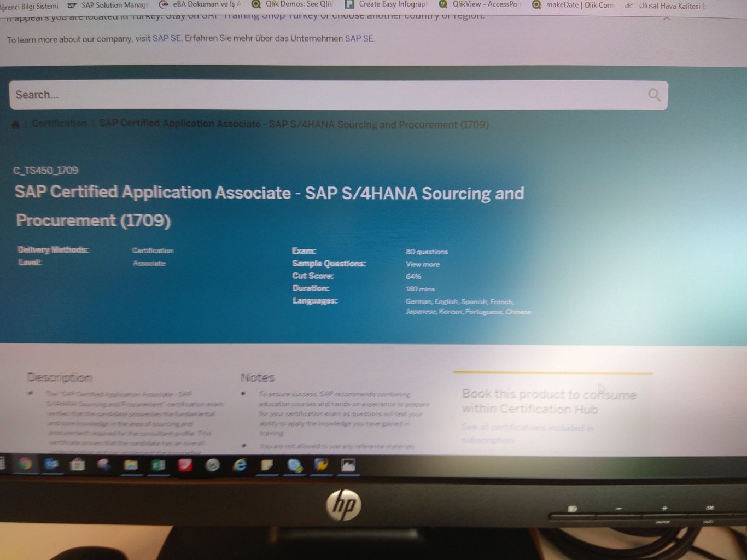Open SAP SE link in English sentence
The width and height of the screenshot is (747, 560).
(x=166, y=38)
